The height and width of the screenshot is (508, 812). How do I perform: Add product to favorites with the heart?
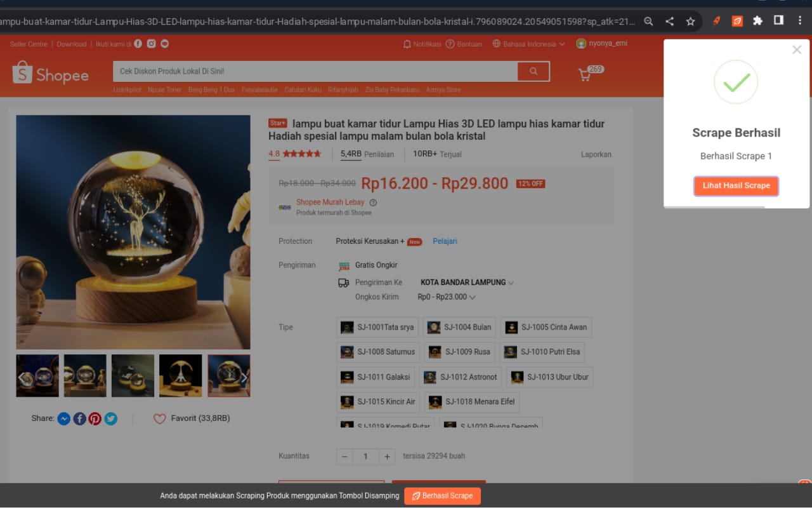point(159,419)
